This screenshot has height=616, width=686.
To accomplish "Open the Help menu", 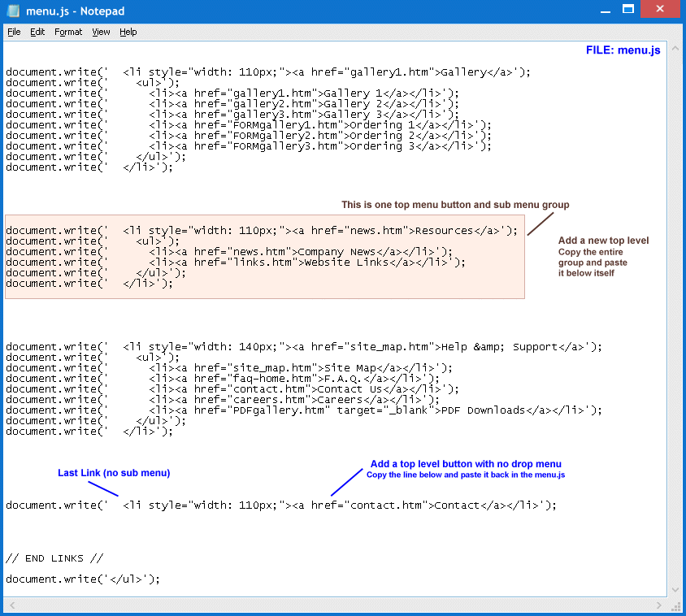I will pyautogui.click(x=128, y=32).
